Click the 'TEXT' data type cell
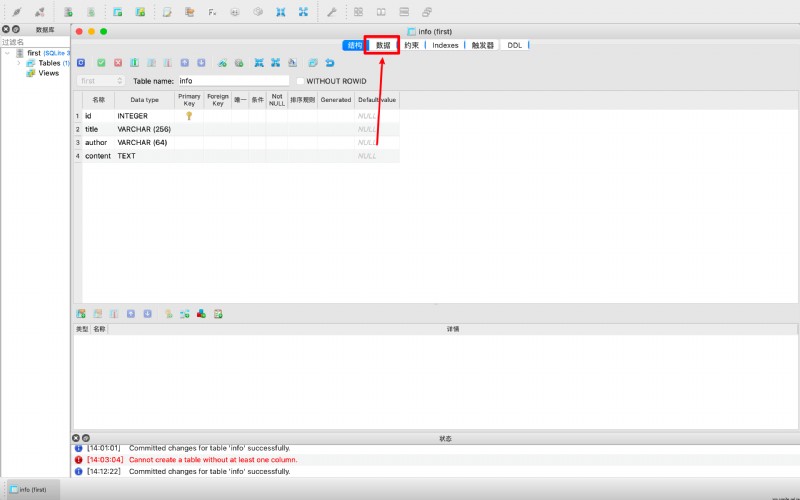The height and width of the screenshot is (500, 800). click(x=144, y=156)
